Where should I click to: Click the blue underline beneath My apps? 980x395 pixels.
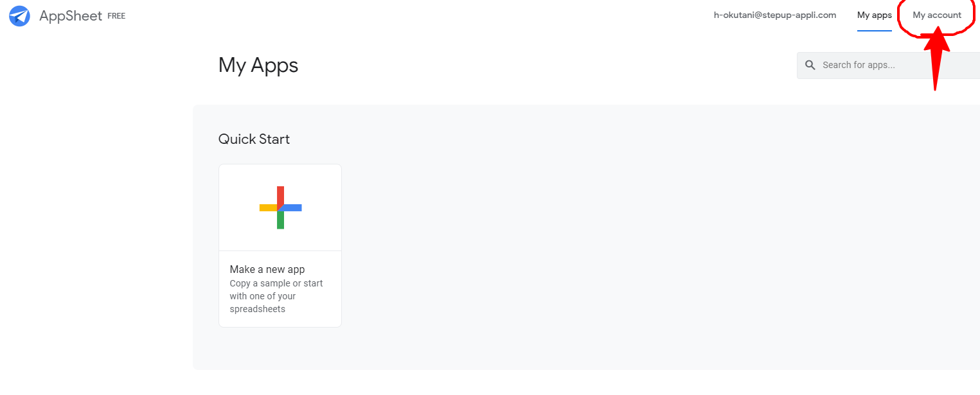pyautogui.click(x=874, y=30)
